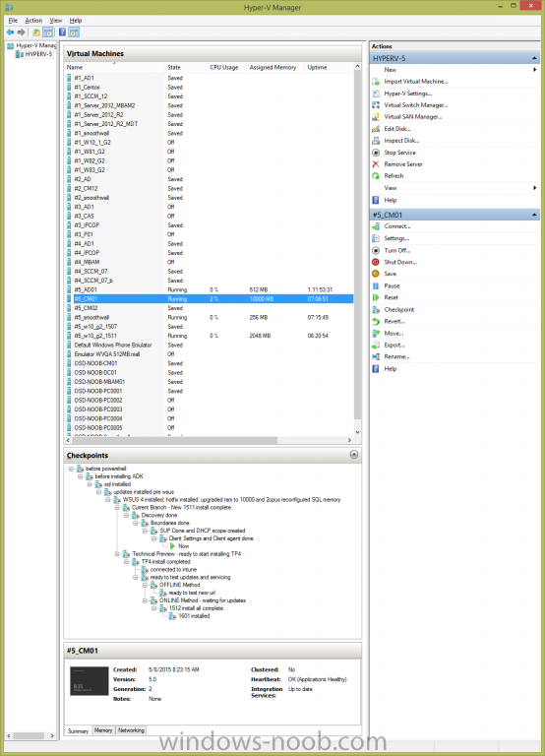Image resolution: width=545 pixels, height=756 pixels.
Task: Click the red Remove Server icon
Action: click(x=376, y=164)
